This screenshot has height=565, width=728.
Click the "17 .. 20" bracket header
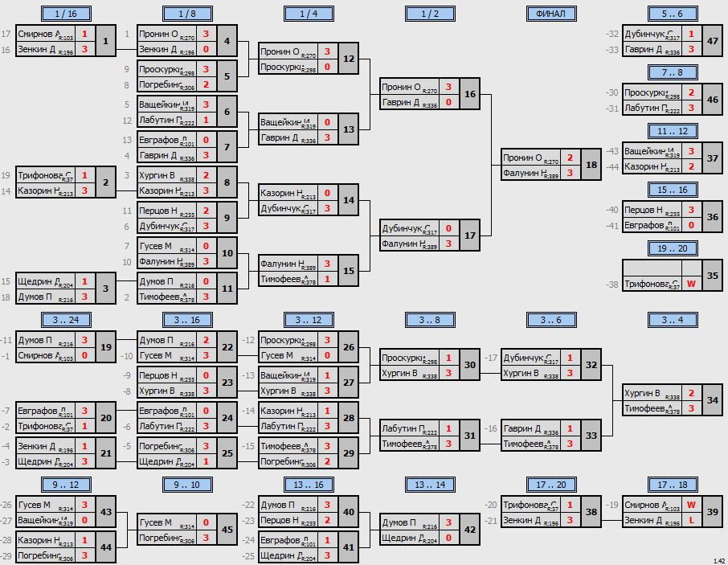pyautogui.click(x=551, y=485)
